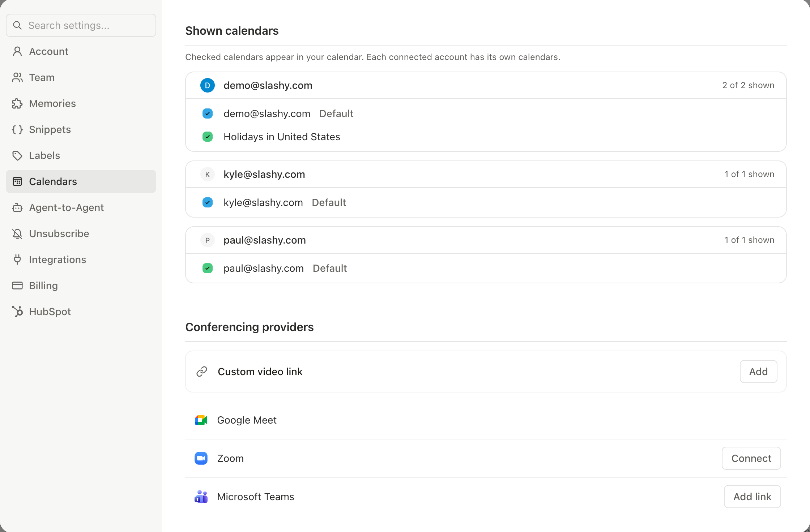Uncheck the demo@slashy.com Default calendar
Image resolution: width=810 pixels, height=532 pixels.
[x=208, y=113]
